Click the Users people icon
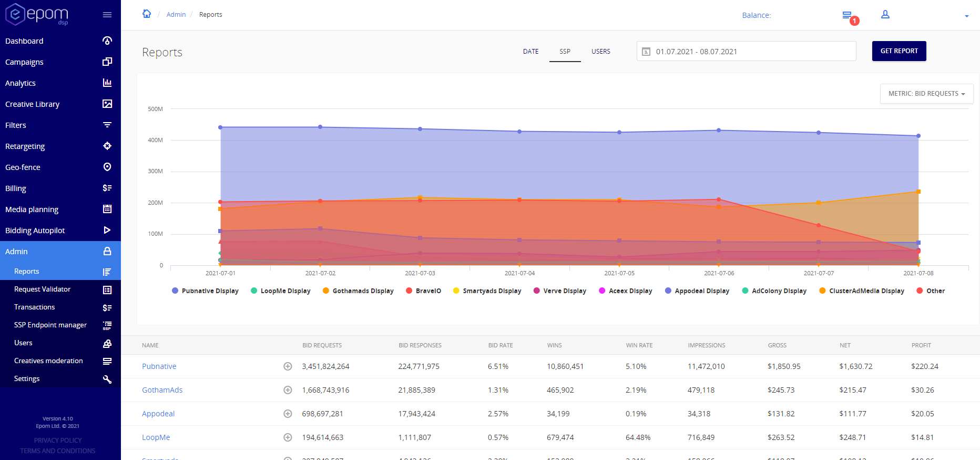Viewport: 980px width, 460px height. point(107,343)
